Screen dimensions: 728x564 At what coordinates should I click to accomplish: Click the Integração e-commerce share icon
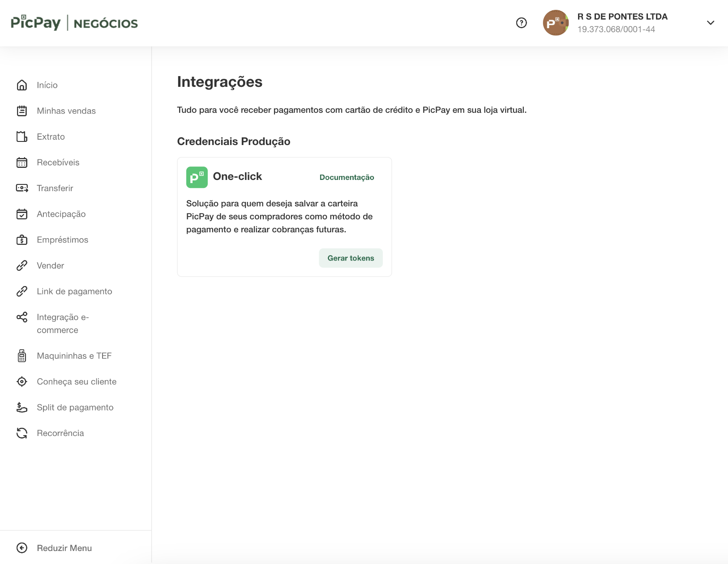[22, 317]
